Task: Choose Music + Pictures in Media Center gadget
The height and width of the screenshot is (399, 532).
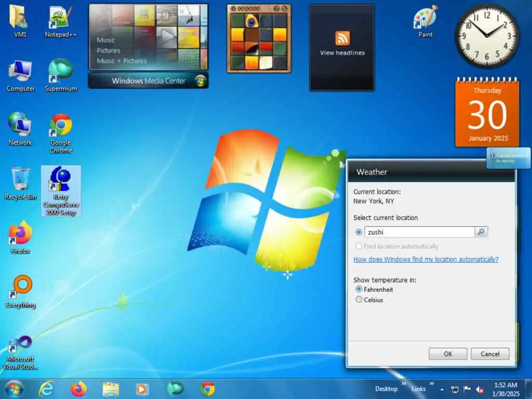Action: pos(122,61)
